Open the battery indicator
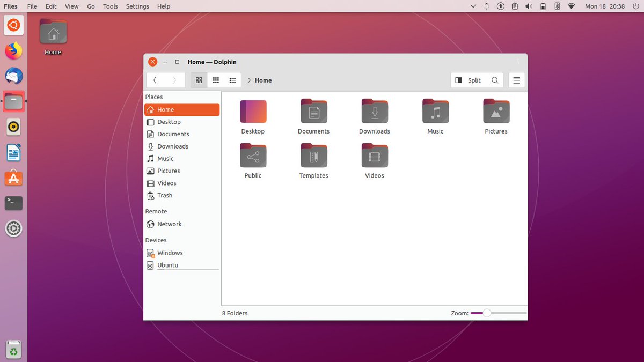Viewport: 644px width, 362px height. (543, 6)
